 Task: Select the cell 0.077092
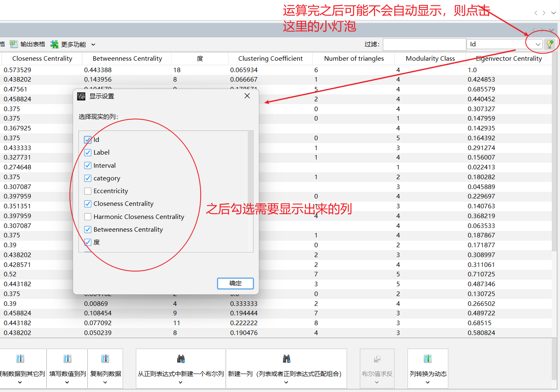tap(98, 323)
